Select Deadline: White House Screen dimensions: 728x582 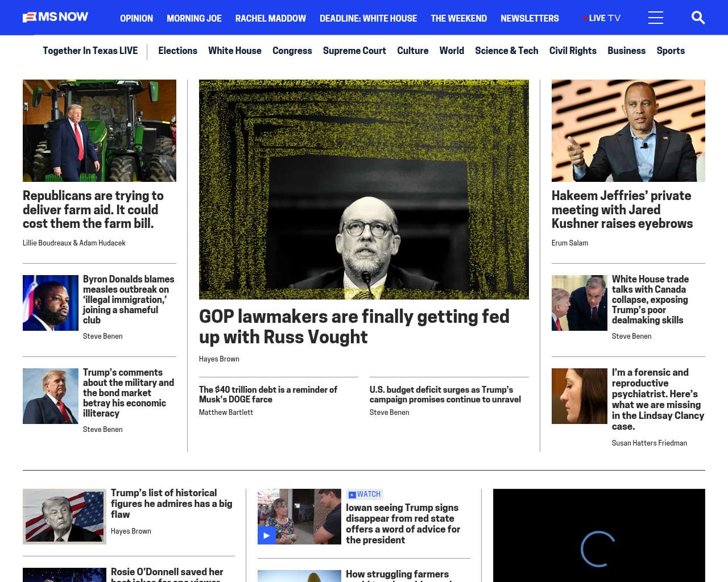pos(368,18)
